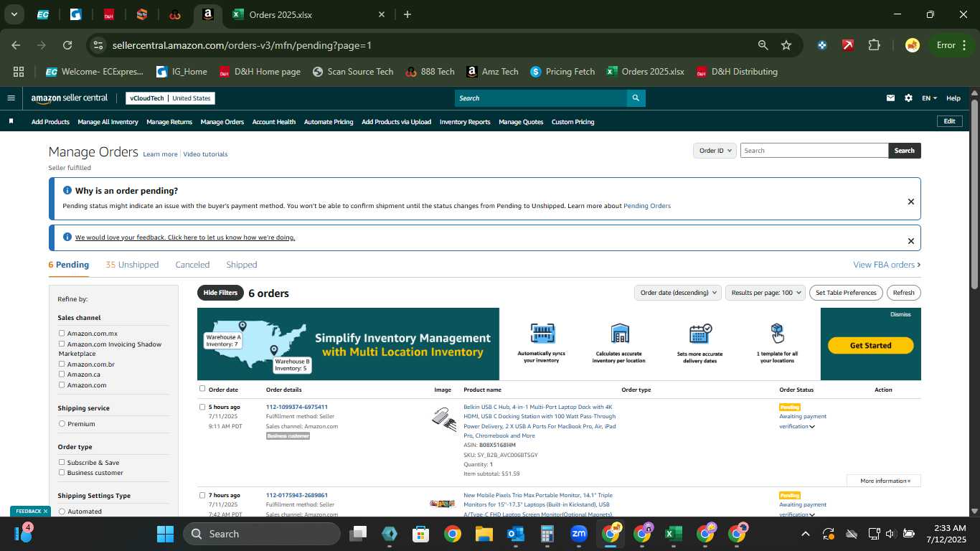Open Outlook from the taskbar
Screen dimensions: 980x551
tap(516, 534)
